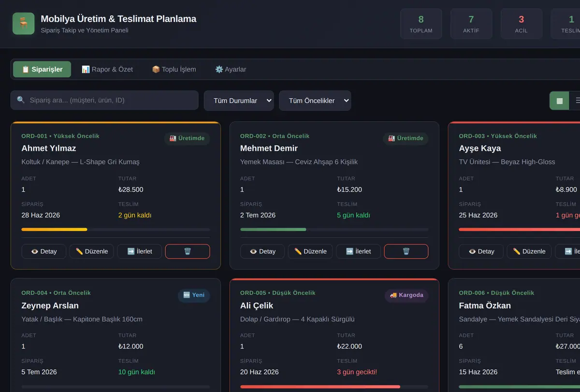Advance Ahmet Yılmaz's order with İlerlet
Viewport: 580px width, 392px height.
click(x=140, y=251)
